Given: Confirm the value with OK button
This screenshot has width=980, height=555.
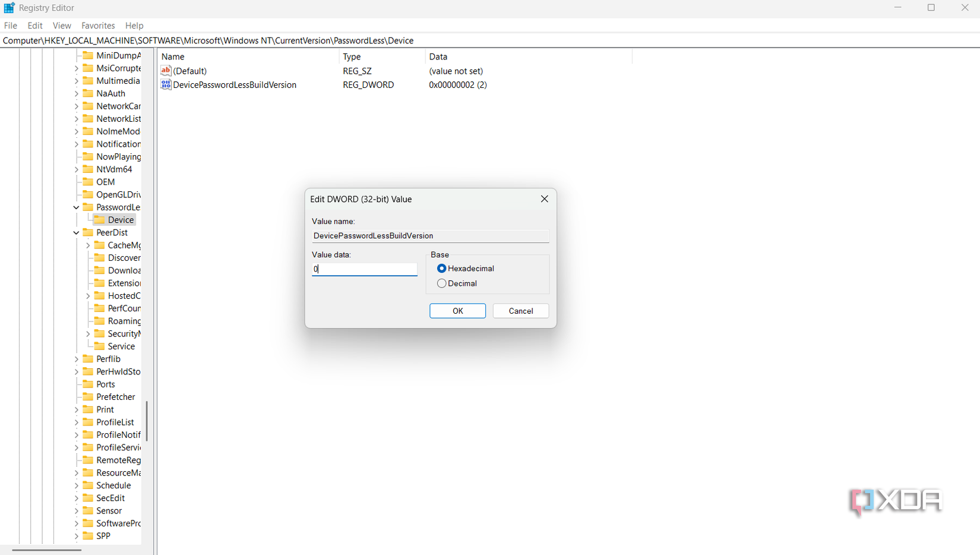Looking at the screenshot, I should pos(457,311).
